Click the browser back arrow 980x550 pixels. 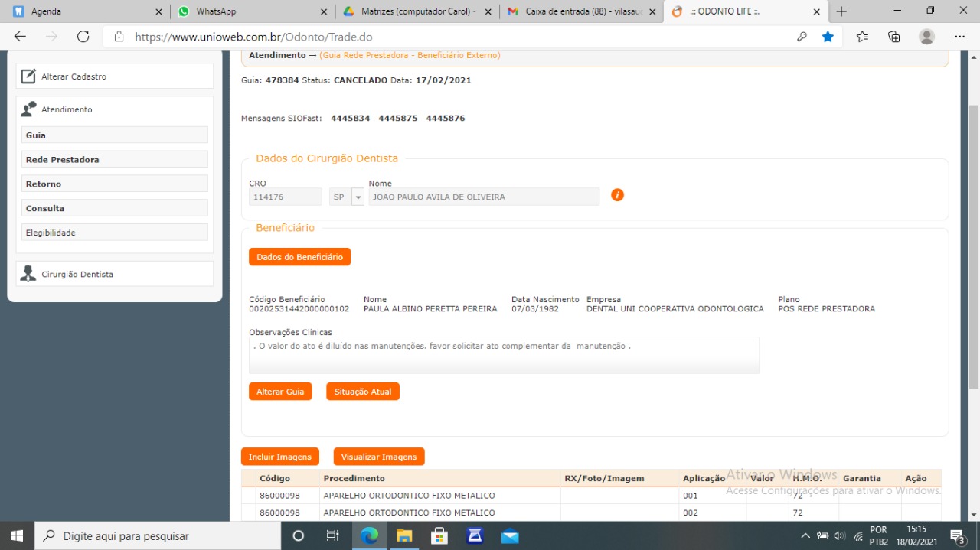[20, 37]
